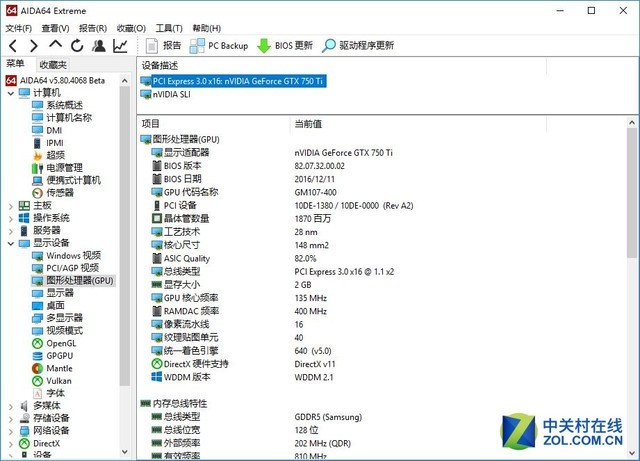640x461 pixels.
Task: Collapse the 计算机 tree node
Action: click(x=11, y=93)
